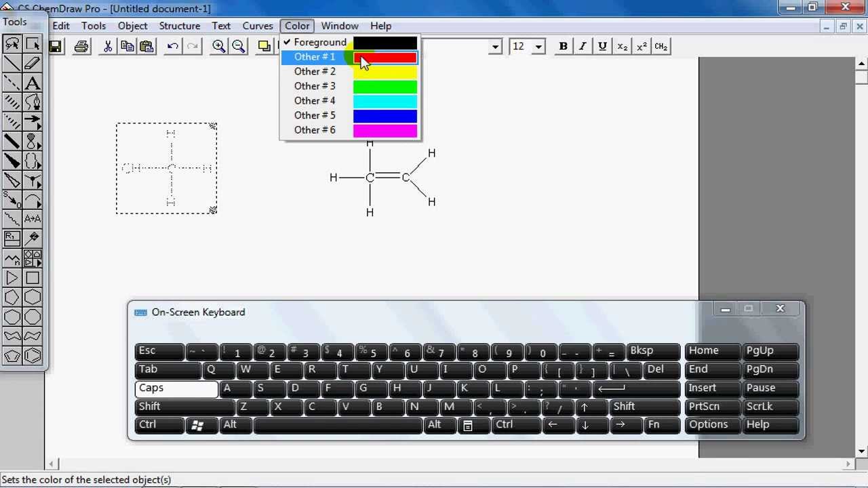Screen dimensions: 868x488
Task: Toggle Superscript formatting
Action: 642,46
